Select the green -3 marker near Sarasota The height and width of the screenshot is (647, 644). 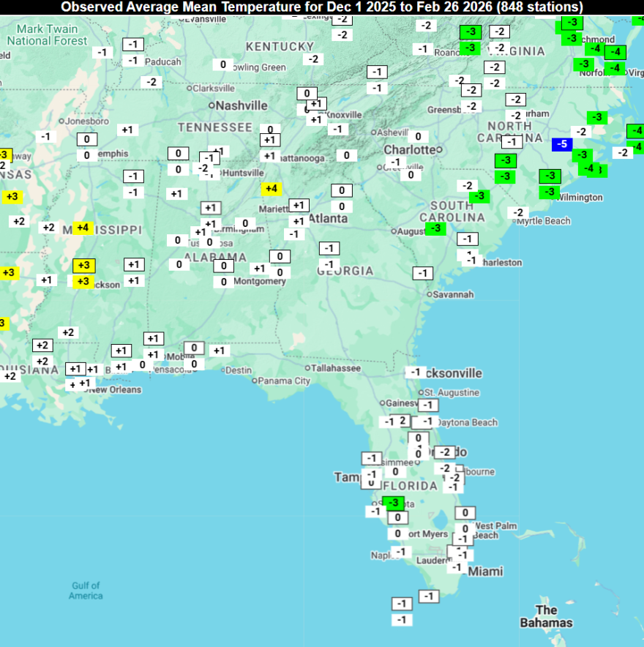tap(394, 503)
